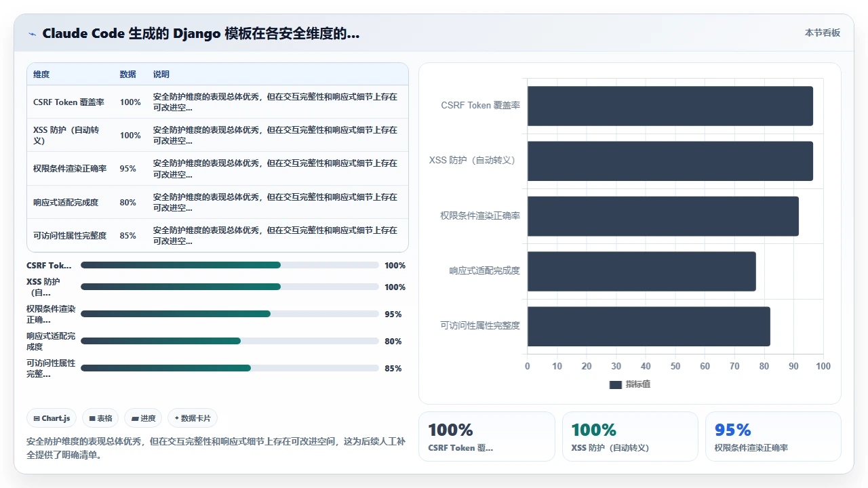Click the x-axis tick label 100

(823, 367)
